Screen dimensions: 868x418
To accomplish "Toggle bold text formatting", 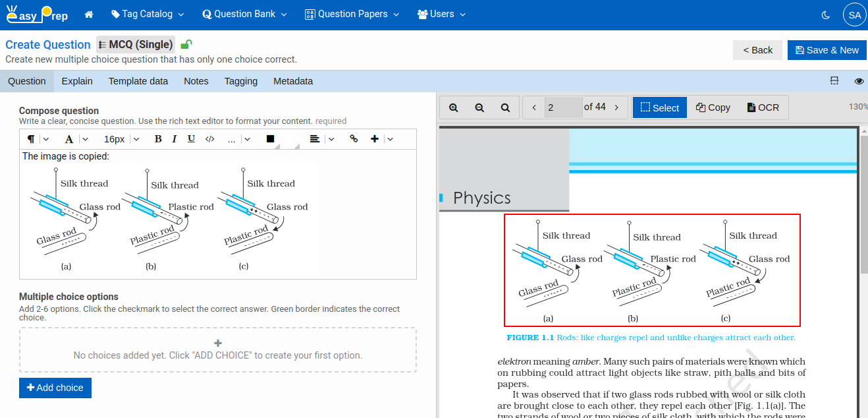I will click(157, 139).
